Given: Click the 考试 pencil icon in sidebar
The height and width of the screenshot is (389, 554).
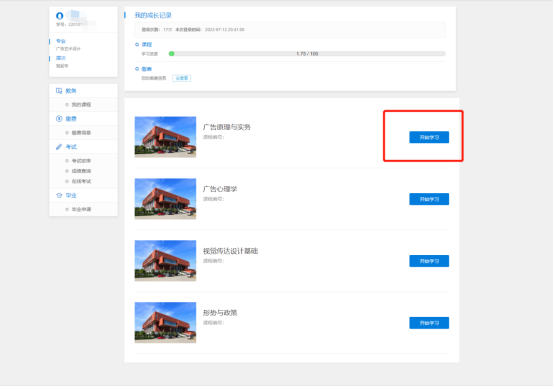Looking at the screenshot, I should pyautogui.click(x=59, y=147).
